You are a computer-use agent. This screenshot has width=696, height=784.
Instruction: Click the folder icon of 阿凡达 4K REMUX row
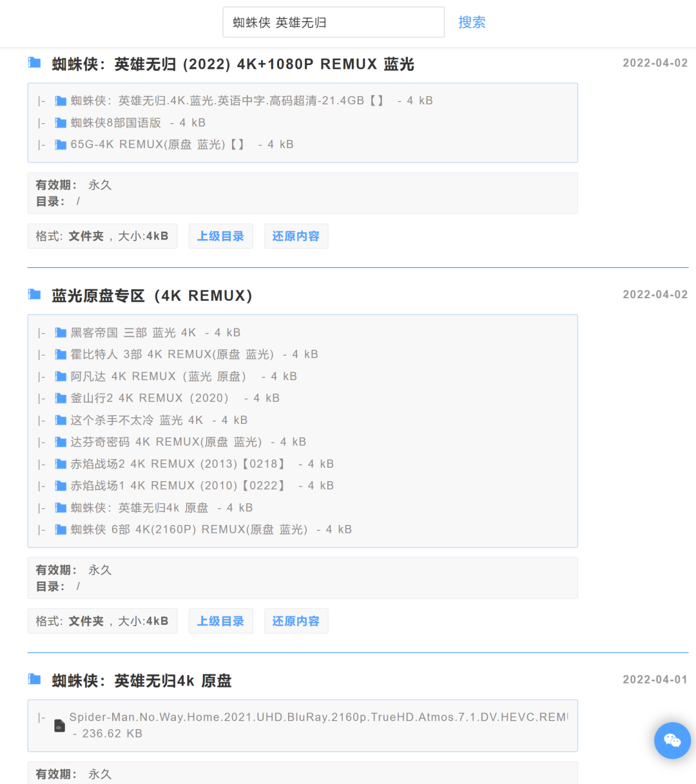(x=61, y=376)
